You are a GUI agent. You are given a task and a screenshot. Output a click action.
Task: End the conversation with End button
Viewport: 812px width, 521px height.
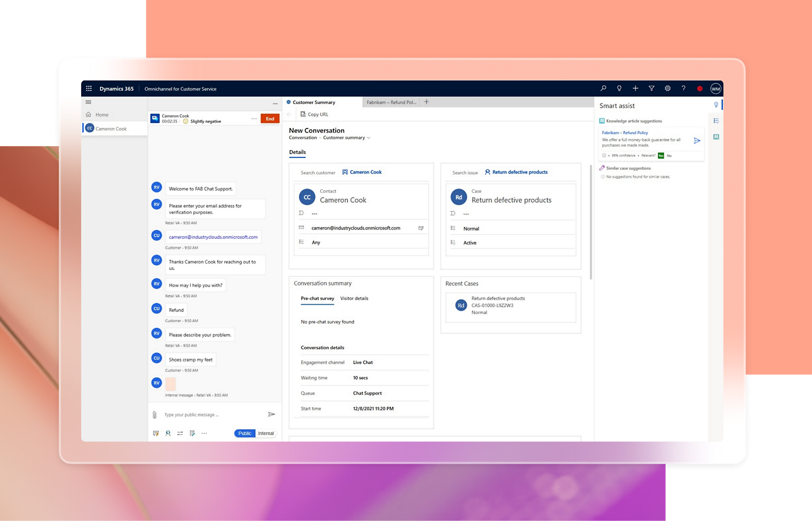point(270,119)
